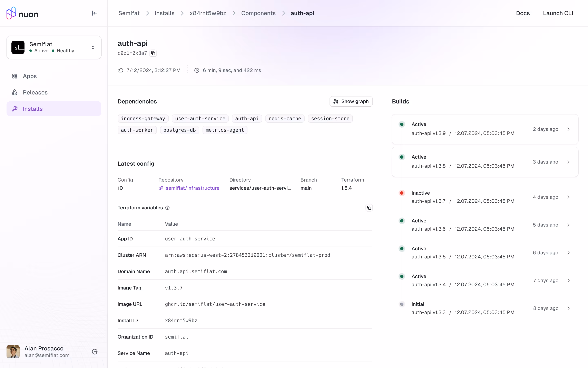The width and height of the screenshot is (588, 368).
Task: Collapse the sidebar with arrow icon
Action: pyautogui.click(x=95, y=13)
